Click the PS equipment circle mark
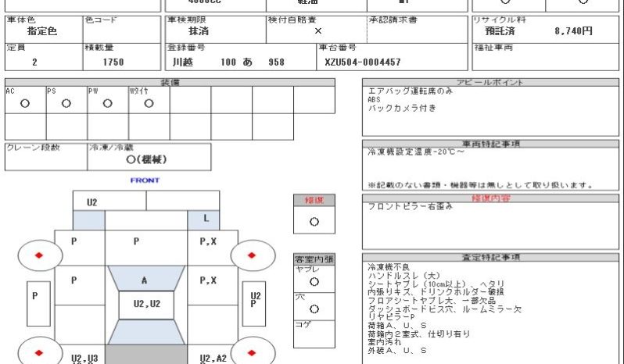Image resolution: width=624 pixels, height=364 pixels. pyautogui.click(x=66, y=104)
